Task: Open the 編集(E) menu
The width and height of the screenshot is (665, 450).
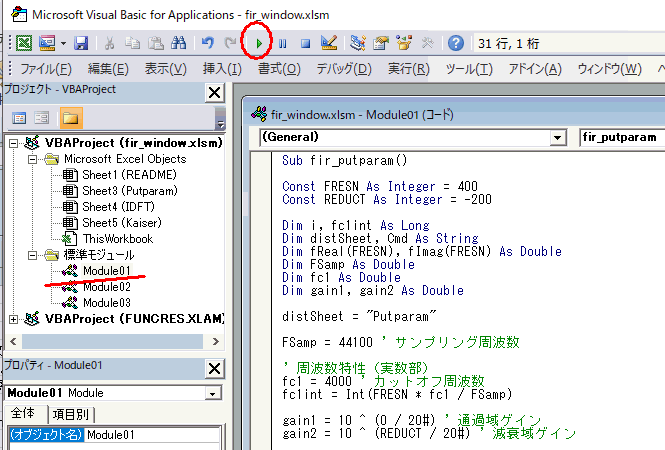Action: click(108, 68)
